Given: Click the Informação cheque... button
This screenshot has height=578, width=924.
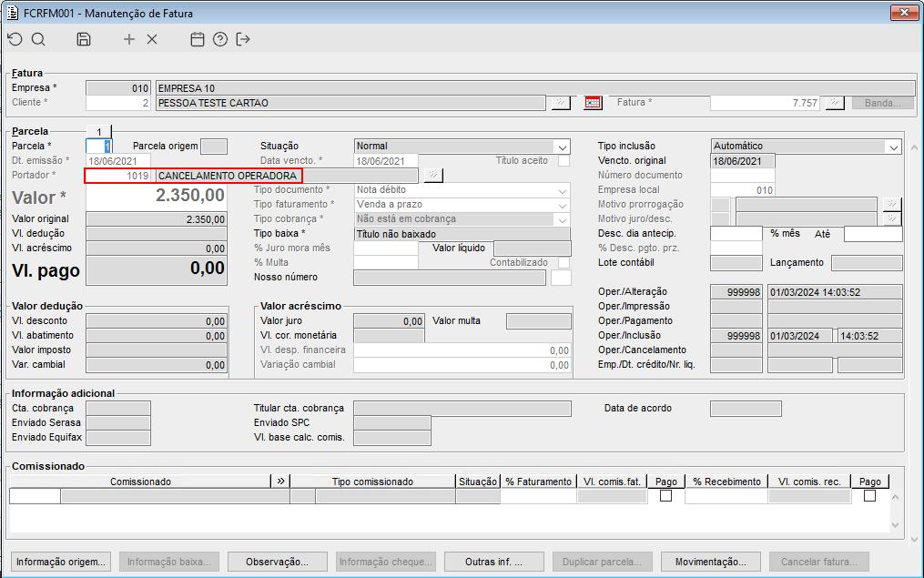Looking at the screenshot, I should (x=385, y=562).
